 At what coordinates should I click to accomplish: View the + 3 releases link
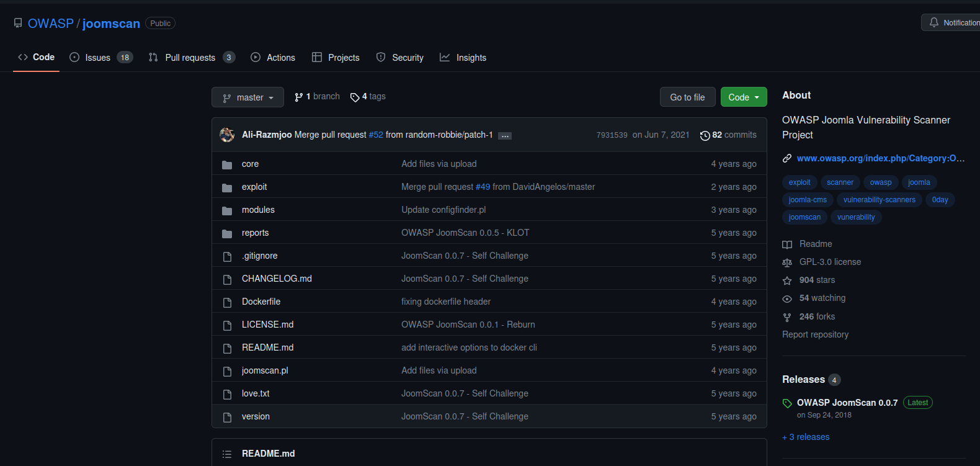click(806, 437)
